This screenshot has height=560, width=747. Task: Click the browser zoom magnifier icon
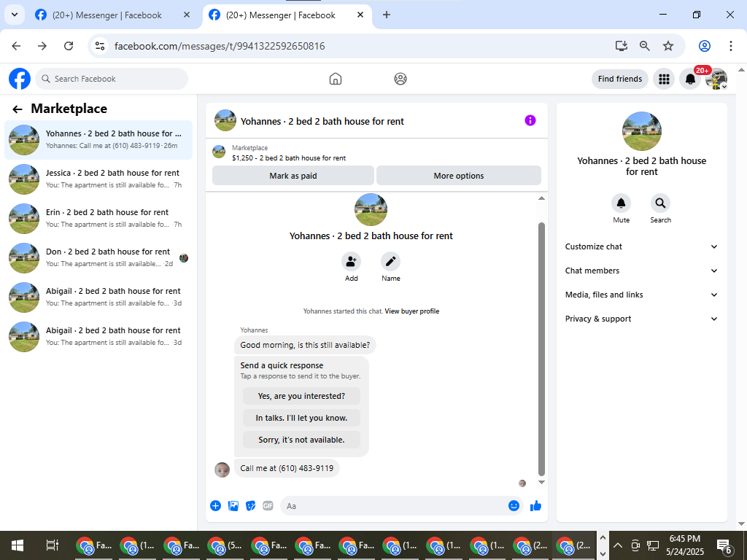point(645,46)
